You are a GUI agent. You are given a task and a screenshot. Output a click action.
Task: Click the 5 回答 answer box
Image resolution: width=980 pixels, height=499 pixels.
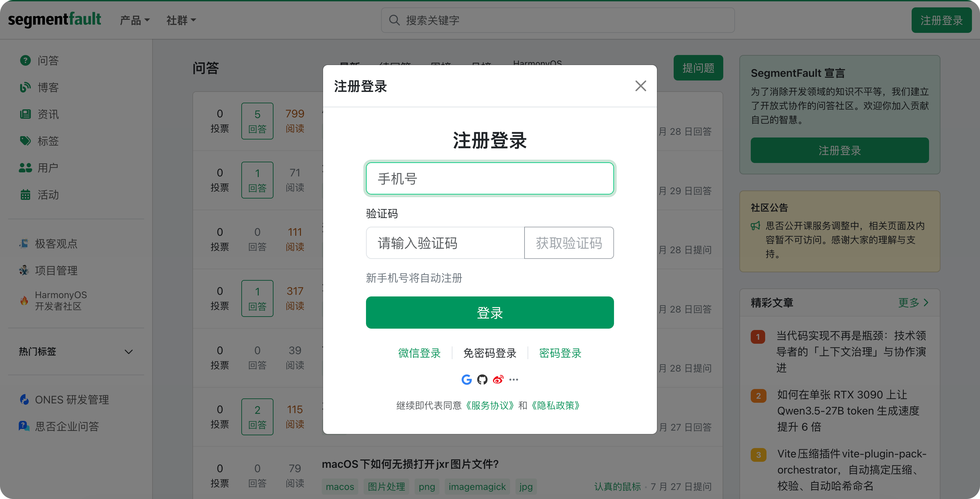coord(257,121)
